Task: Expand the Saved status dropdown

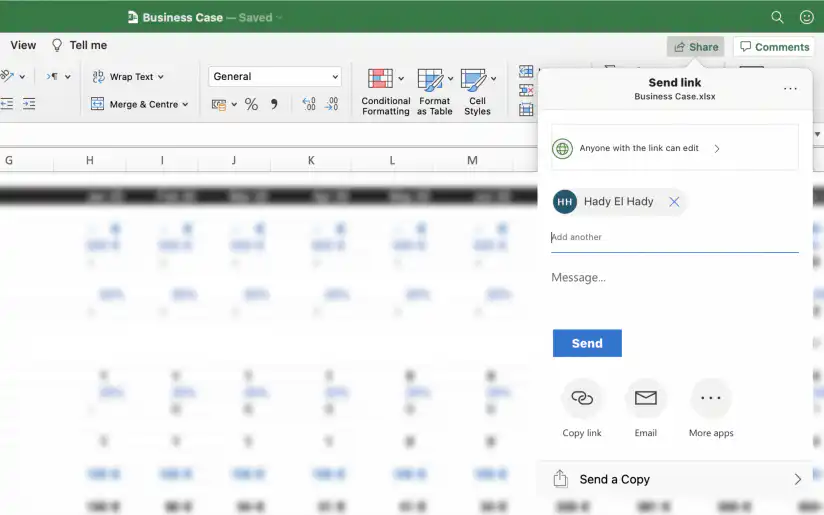Action: [x=280, y=18]
